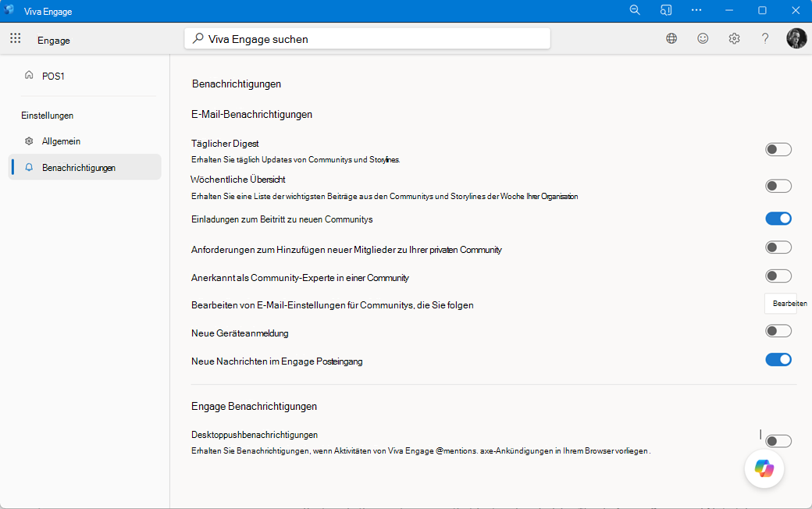812x509 pixels.
Task: Open the Copilot floating button
Action: [764, 468]
